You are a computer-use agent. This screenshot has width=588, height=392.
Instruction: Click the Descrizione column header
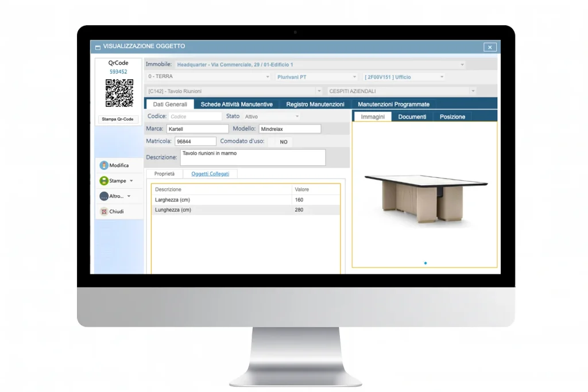coord(222,189)
